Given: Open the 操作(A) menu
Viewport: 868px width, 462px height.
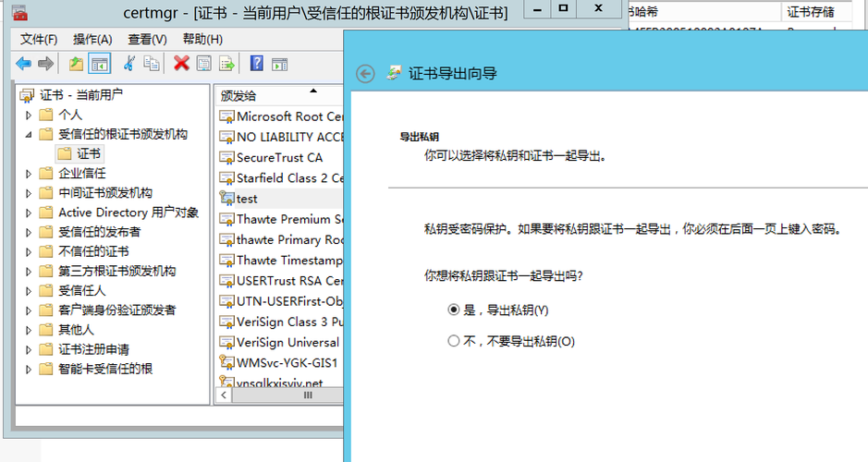Looking at the screenshot, I should 92,40.
